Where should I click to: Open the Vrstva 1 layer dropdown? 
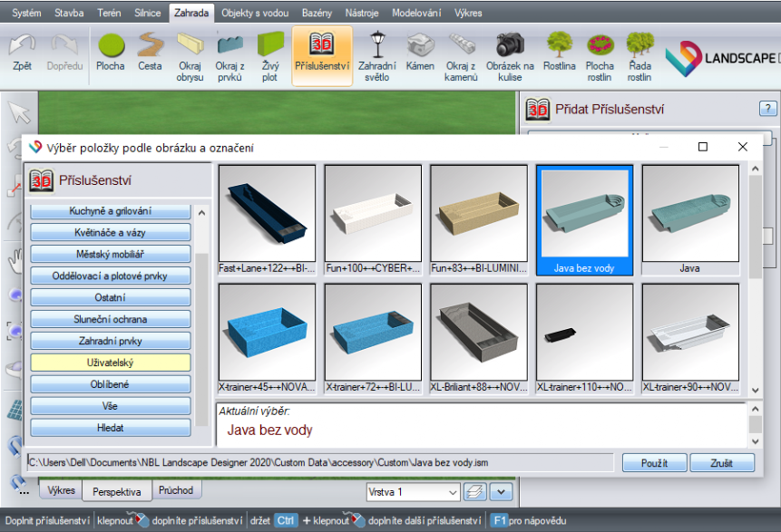click(413, 492)
